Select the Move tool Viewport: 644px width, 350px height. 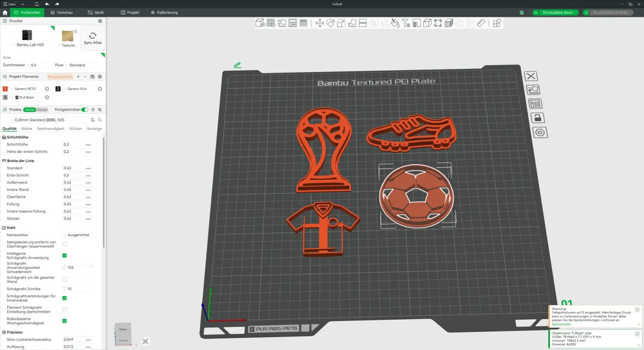point(319,23)
